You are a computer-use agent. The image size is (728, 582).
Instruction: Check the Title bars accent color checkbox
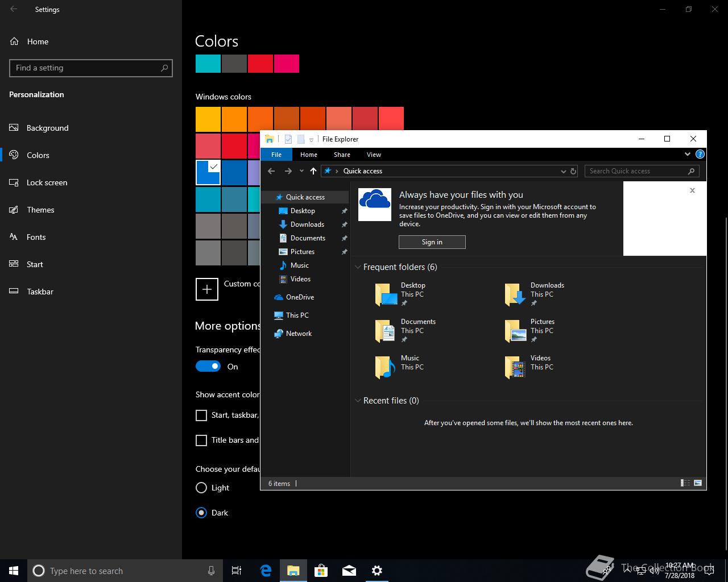[x=201, y=440]
